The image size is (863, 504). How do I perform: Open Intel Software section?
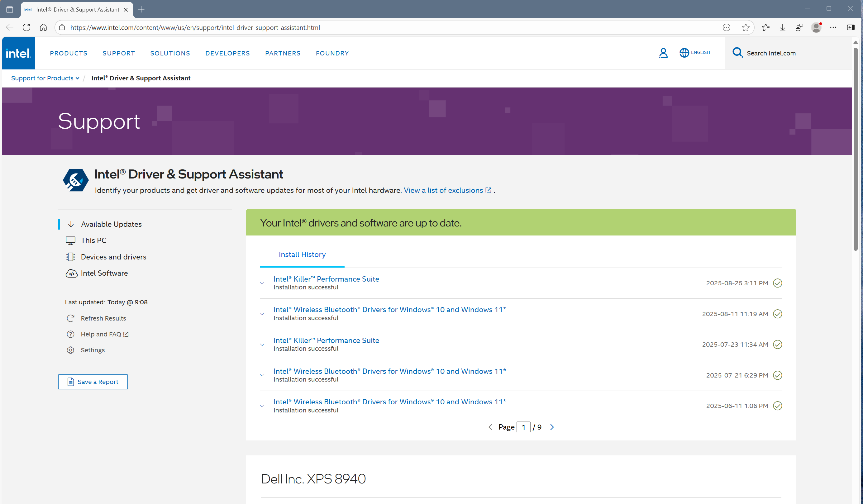[x=104, y=273]
